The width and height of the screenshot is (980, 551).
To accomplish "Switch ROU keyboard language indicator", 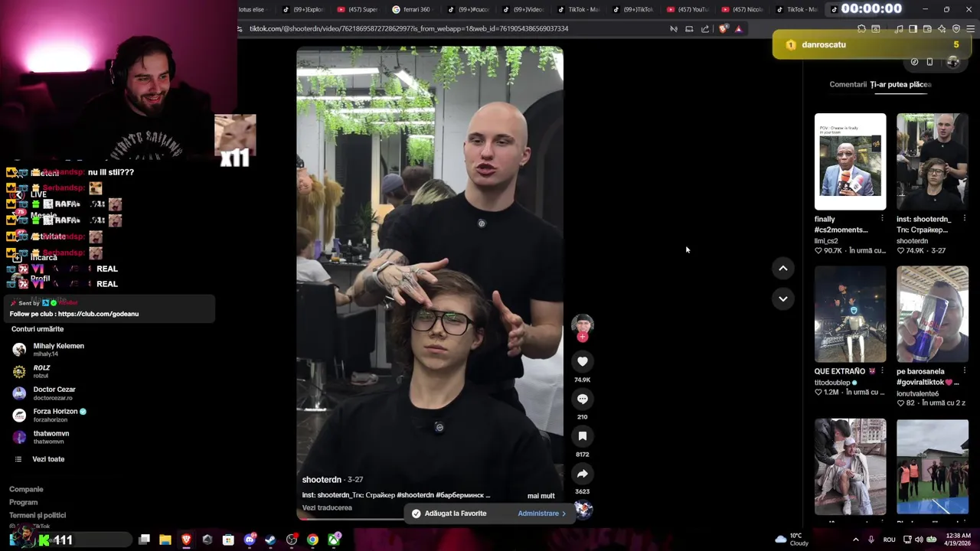I will pyautogui.click(x=889, y=540).
